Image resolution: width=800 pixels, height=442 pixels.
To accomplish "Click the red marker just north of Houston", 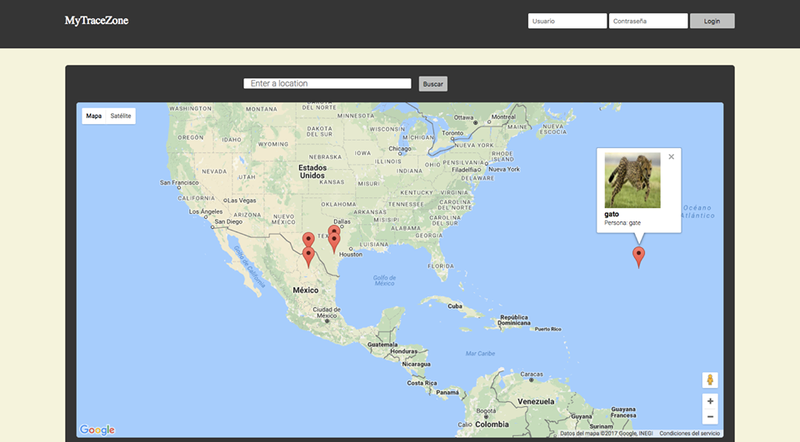I will coord(334,242).
